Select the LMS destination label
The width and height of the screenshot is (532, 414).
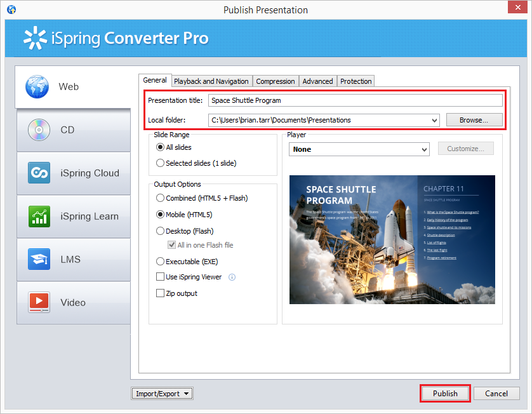70,259
